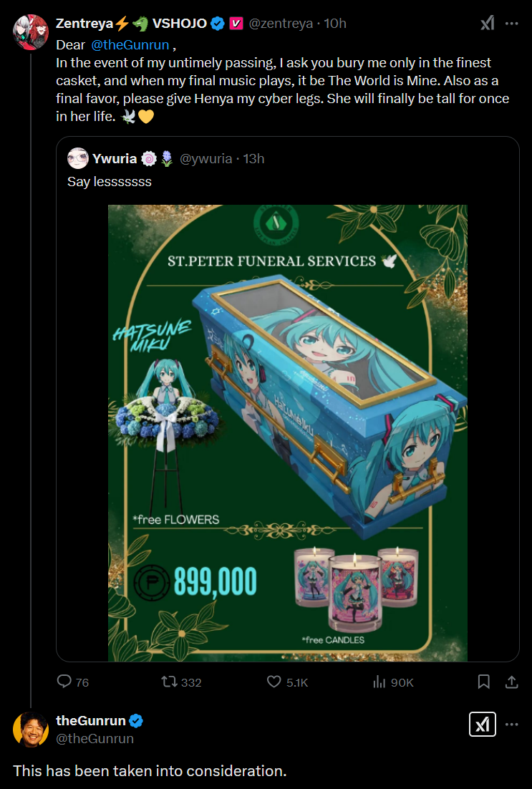Open the Hatsune Miku casket image
532x789 pixels.
tap(287, 432)
